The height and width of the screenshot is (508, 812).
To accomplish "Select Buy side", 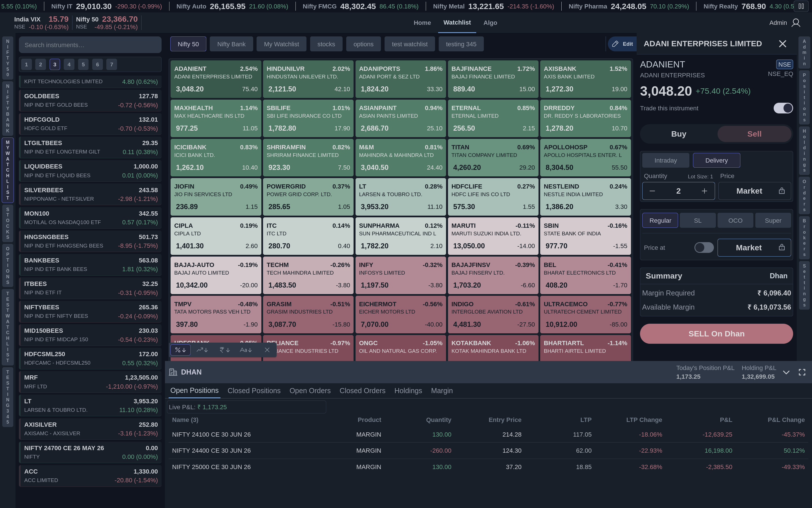I will pyautogui.click(x=678, y=134).
